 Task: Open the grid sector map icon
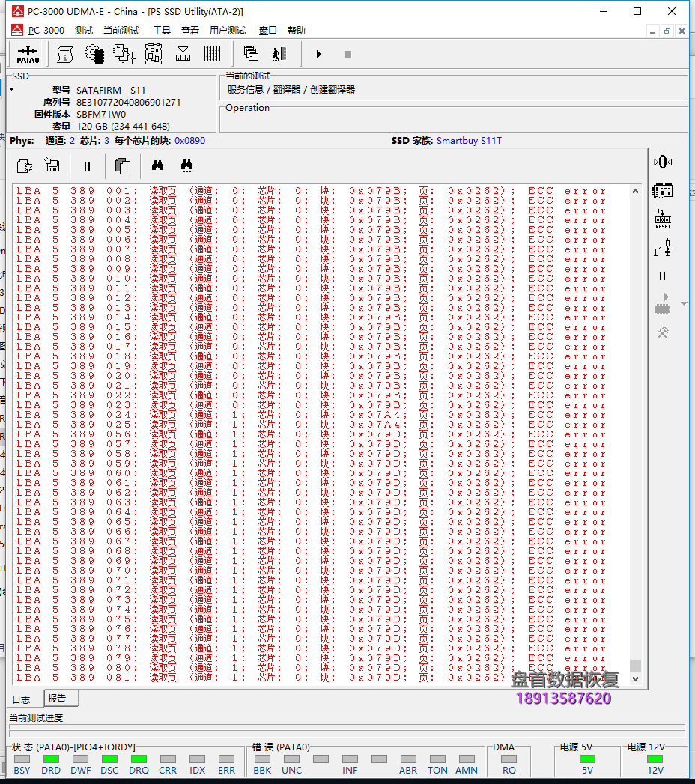pos(213,54)
